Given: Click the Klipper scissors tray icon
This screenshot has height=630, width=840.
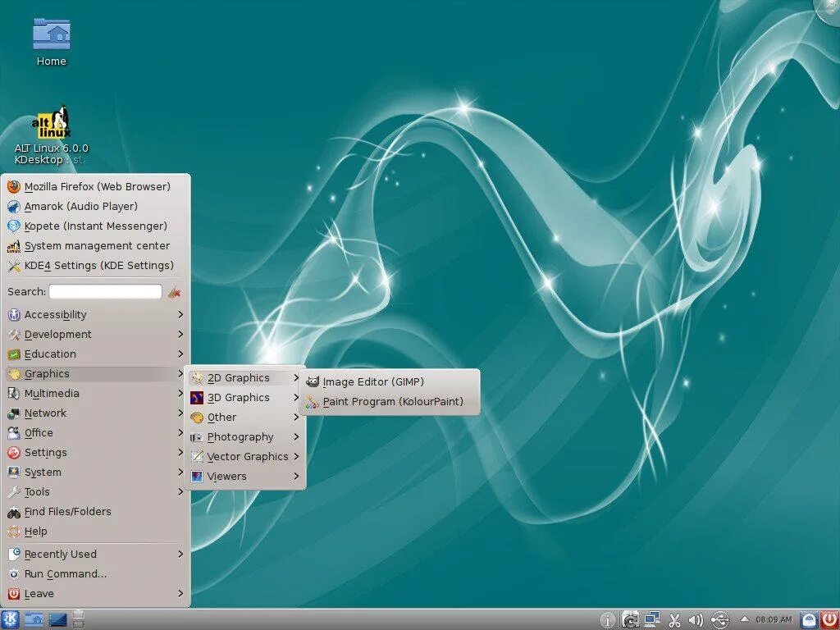Looking at the screenshot, I should coord(674,620).
